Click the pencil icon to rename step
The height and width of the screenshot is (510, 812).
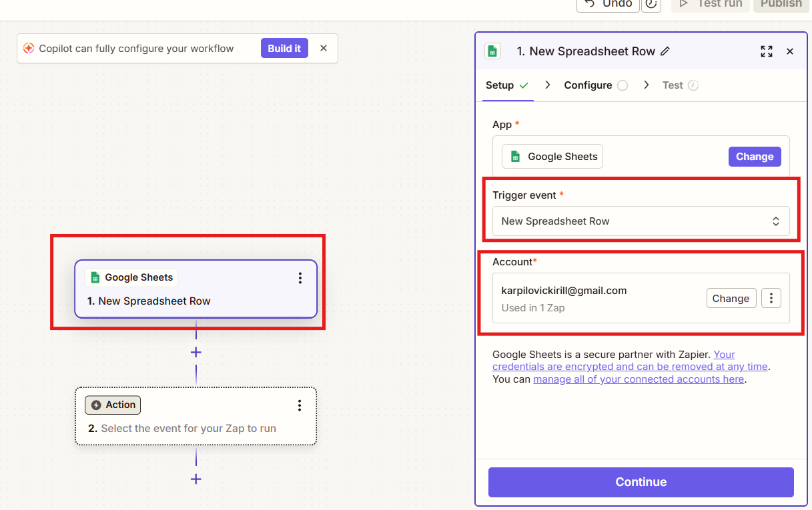tap(665, 51)
